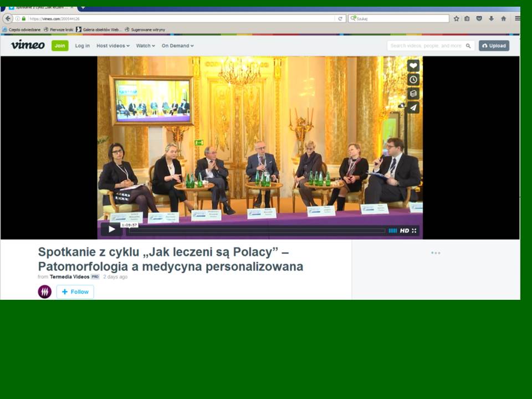
Task: Adjust the player volume bars
Action: (x=392, y=231)
